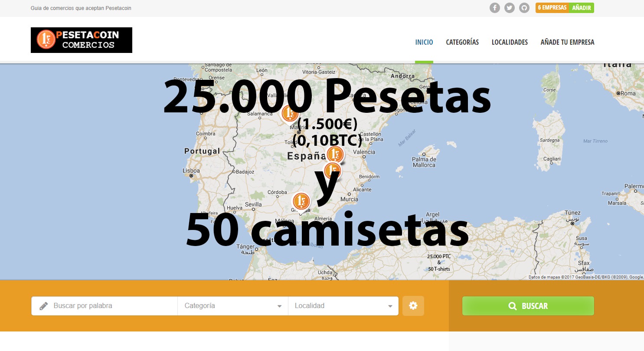This screenshot has width=644, height=351.
Task: Open advanced search gear settings
Action: pos(413,306)
